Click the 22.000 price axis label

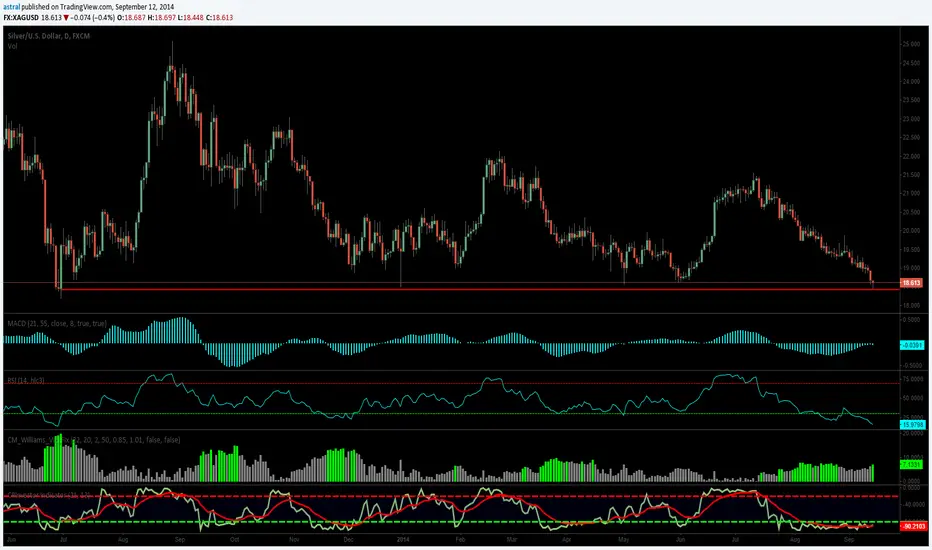(911, 156)
